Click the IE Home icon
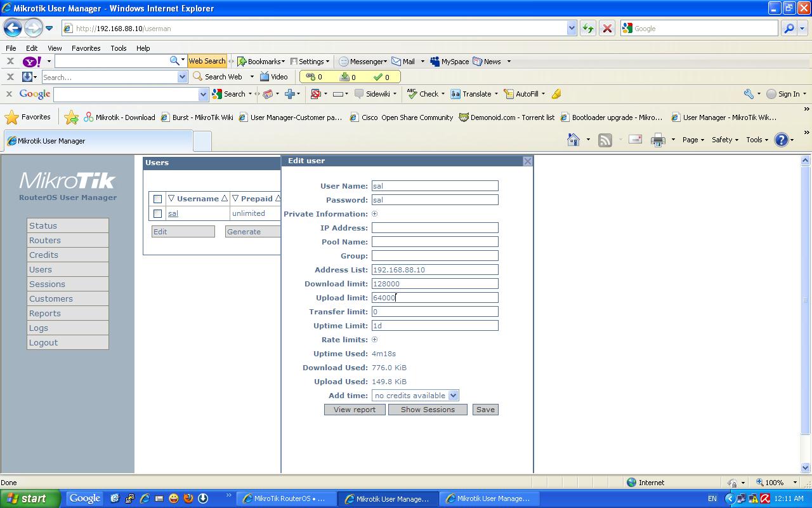The image size is (812, 508). coord(573,140)
